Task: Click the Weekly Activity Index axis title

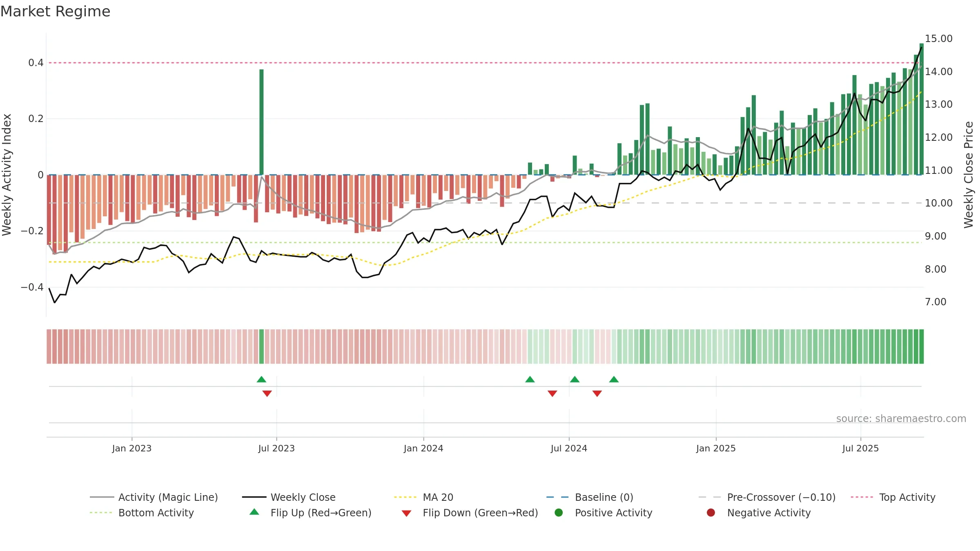Action: (7, 175)
